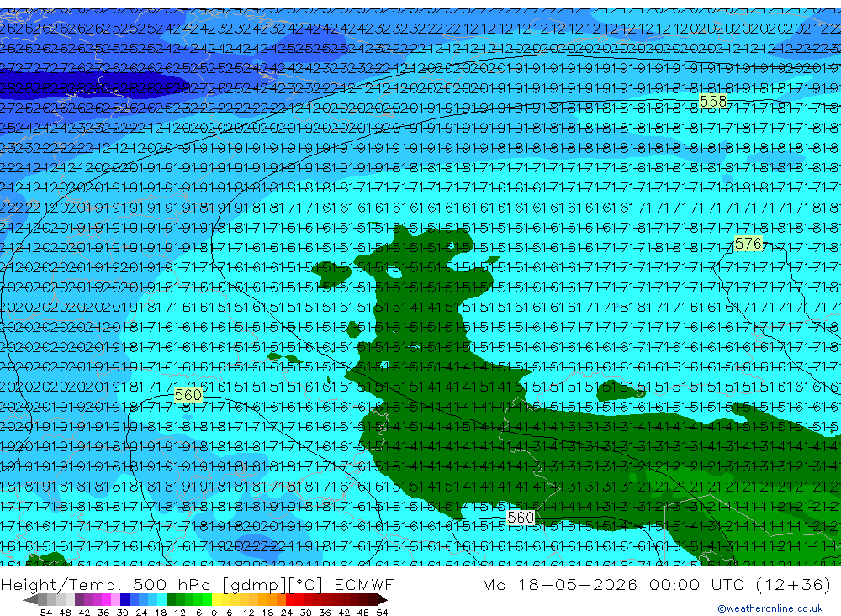Pick the cyan -18 color swatch
Screen dimensions: 841x616
click(x=161, y=599)
